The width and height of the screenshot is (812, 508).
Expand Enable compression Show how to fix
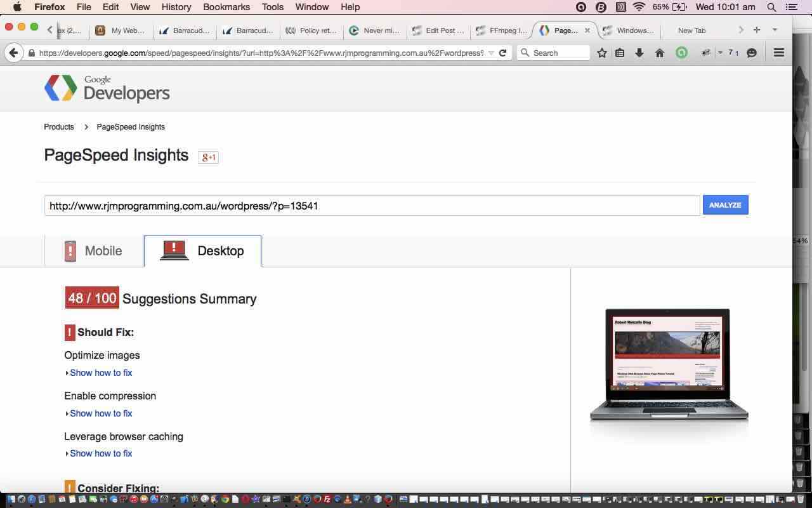pos(100,413)
